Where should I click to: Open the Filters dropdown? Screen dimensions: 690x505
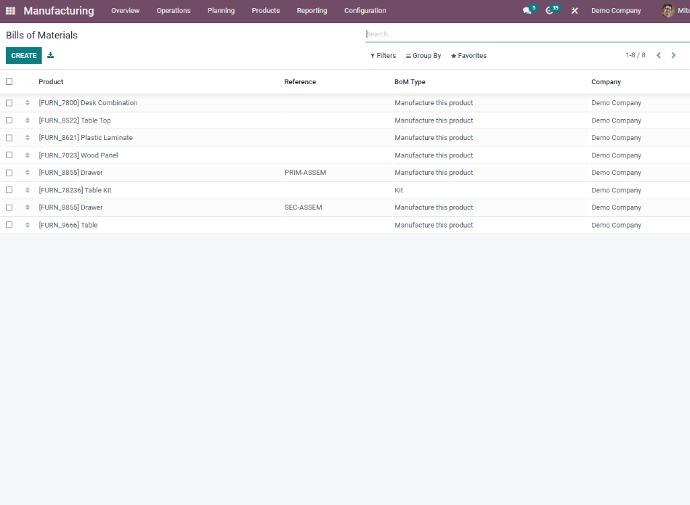[383, 56]
